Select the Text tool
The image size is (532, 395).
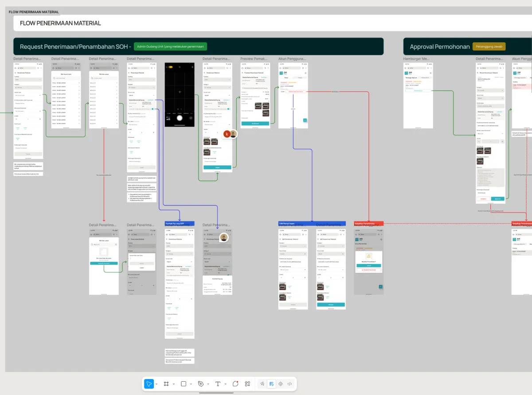(x=218, y=383)
